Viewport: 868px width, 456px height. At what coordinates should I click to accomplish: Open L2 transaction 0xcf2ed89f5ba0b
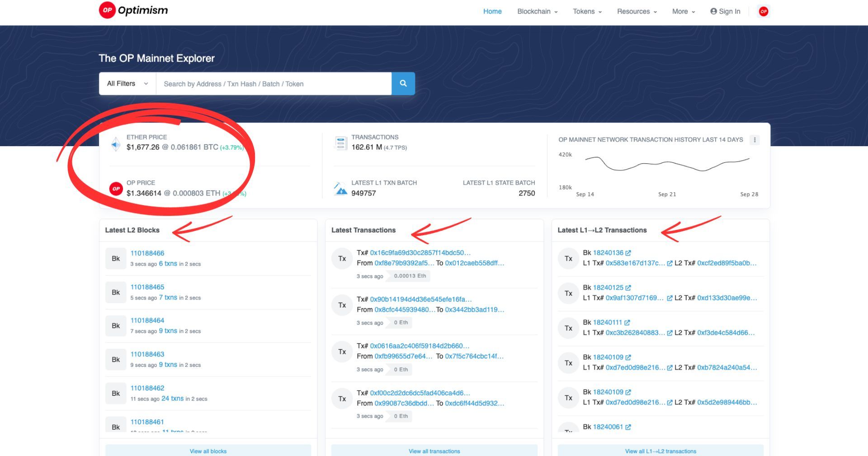click(x=727, y=263)
